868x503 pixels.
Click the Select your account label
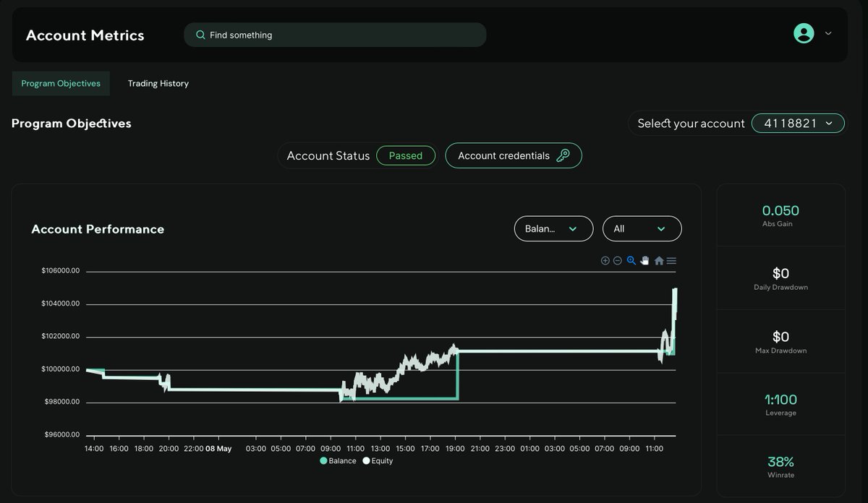point(691,124)
